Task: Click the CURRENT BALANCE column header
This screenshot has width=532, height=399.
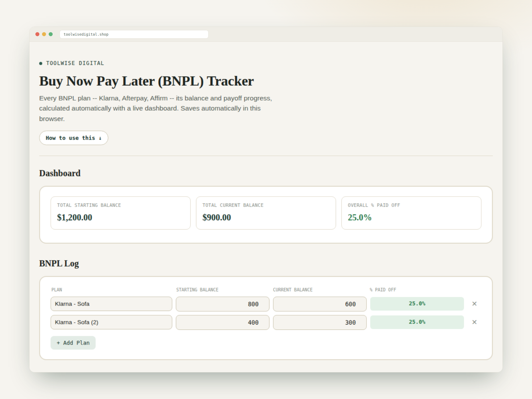Action: point(293,290)
